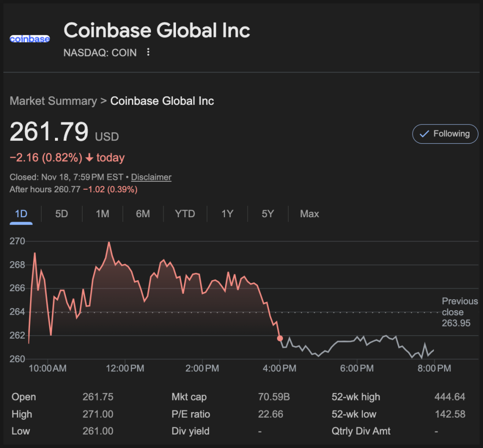Toggle the Following button off

tap(445, 134)
